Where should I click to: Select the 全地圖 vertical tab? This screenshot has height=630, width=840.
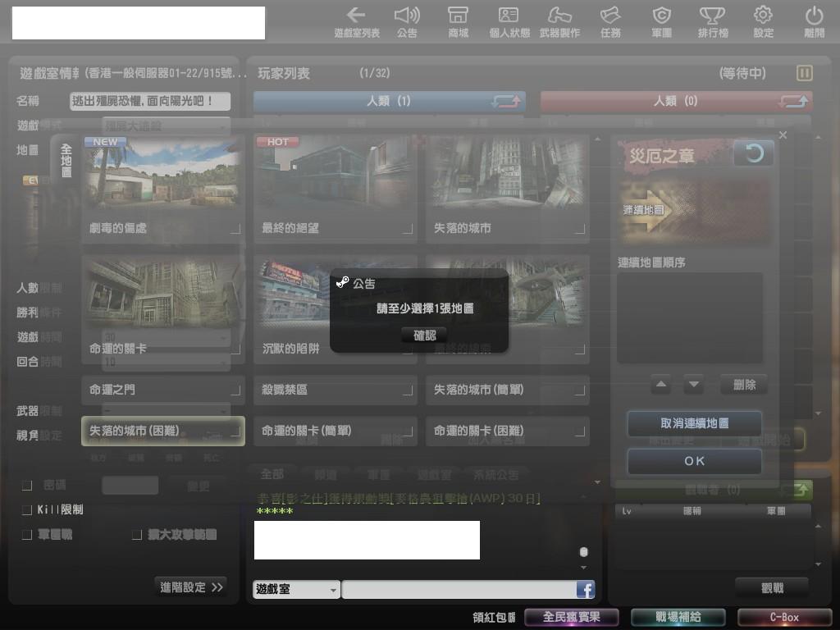coord(66,160)
